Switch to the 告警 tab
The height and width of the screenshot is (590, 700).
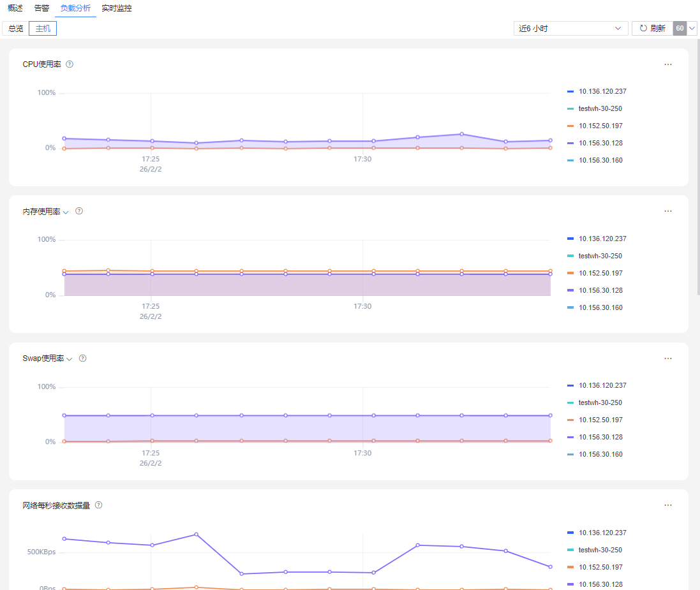click(41, 8)
